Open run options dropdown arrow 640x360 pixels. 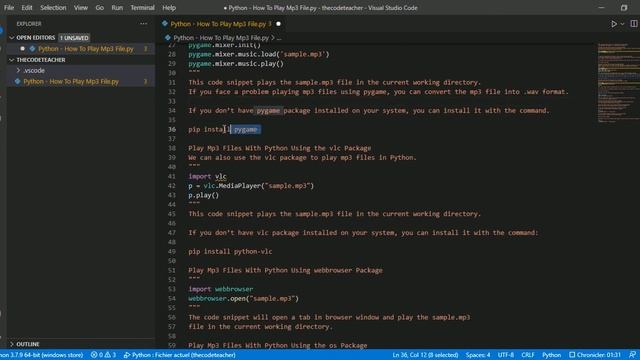pyautogui.click(x=622, y=24)
